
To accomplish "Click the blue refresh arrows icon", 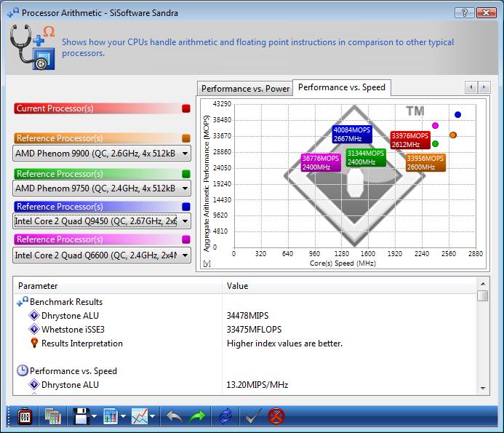I will click(x=225, y=417).
